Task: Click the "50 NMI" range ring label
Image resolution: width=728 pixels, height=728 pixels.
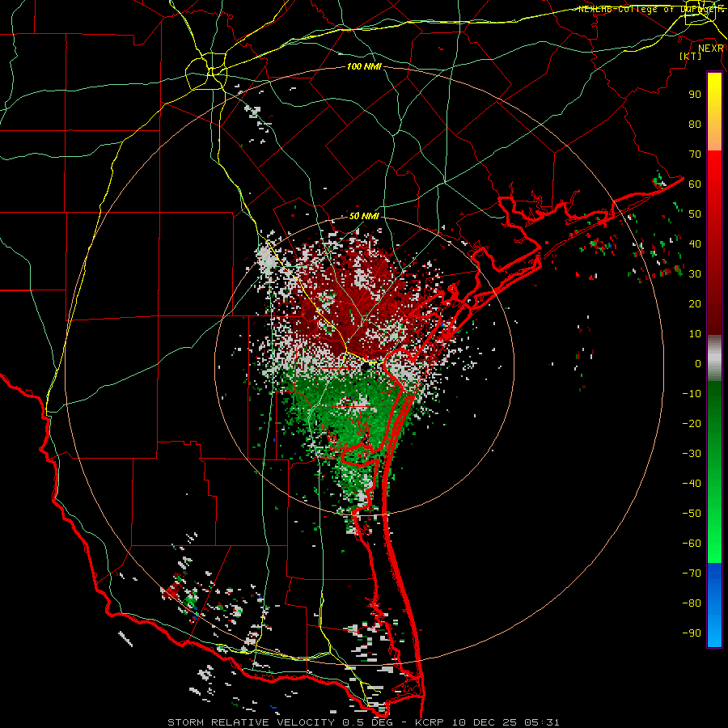Action: pyautogui.click(x=364, y=216)
